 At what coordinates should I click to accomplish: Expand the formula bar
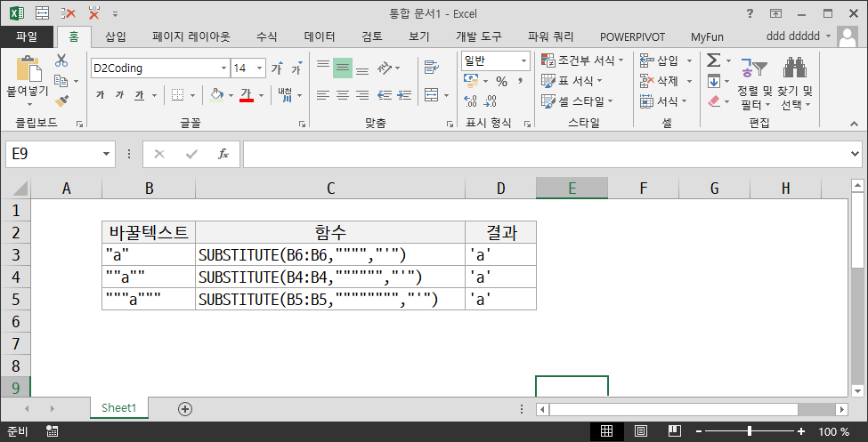click(856, 155)
